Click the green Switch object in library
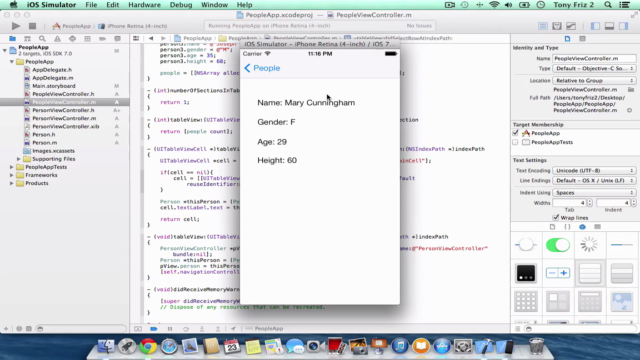The image size is (640, 360). (558, 245)
